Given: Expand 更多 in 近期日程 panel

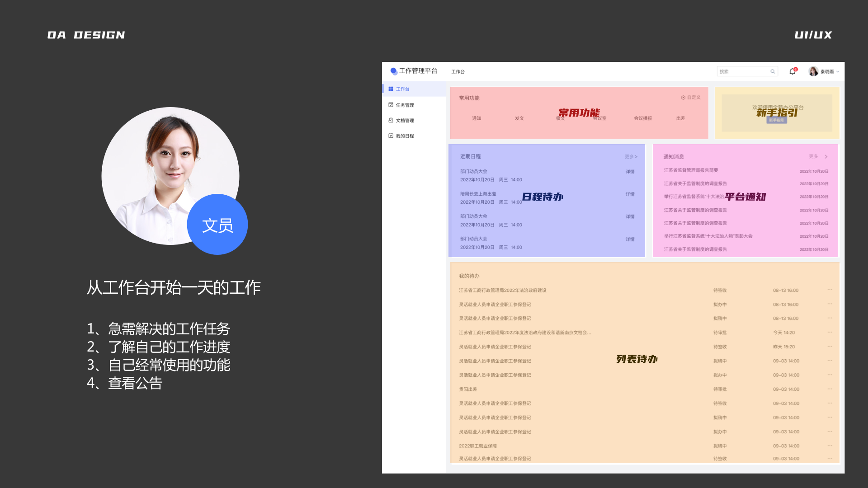Looking at the screenshot, I should 631,157.
